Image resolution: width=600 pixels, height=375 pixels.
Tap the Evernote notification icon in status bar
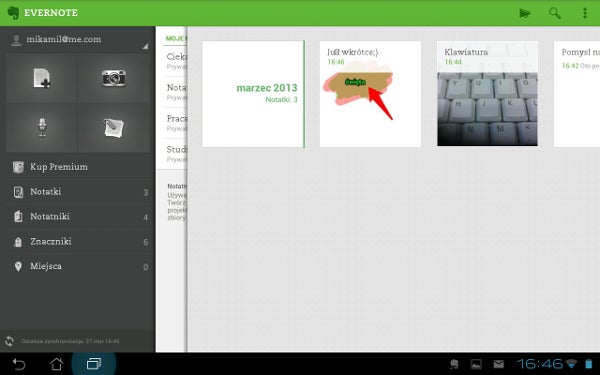point(455,364)
